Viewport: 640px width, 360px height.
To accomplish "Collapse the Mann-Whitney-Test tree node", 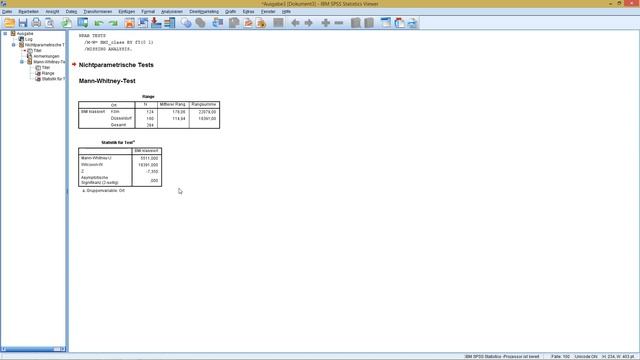I will coord(22,62).
